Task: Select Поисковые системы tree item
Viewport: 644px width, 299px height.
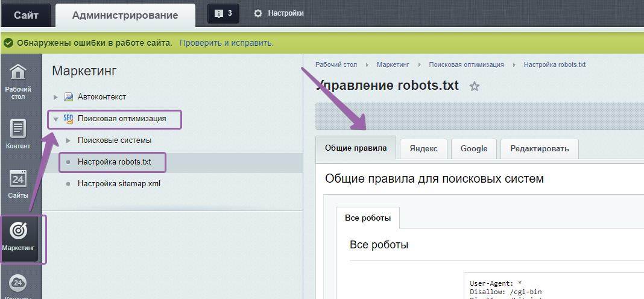Action: [115, 140]
